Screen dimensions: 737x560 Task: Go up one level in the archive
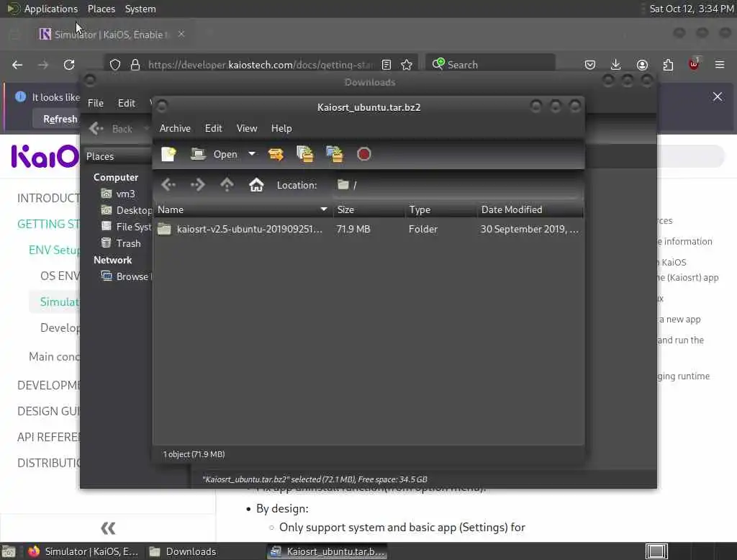227,185
